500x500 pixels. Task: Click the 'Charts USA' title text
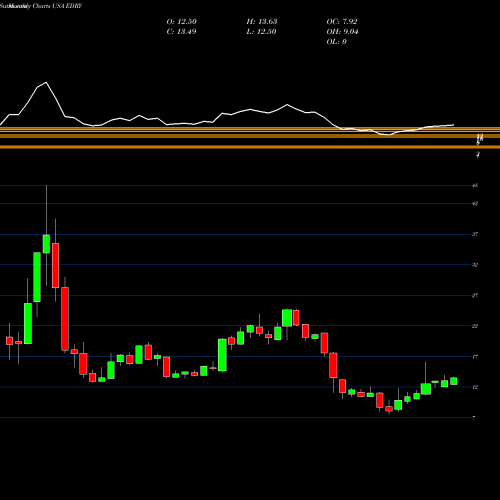[x=49, y=6]
